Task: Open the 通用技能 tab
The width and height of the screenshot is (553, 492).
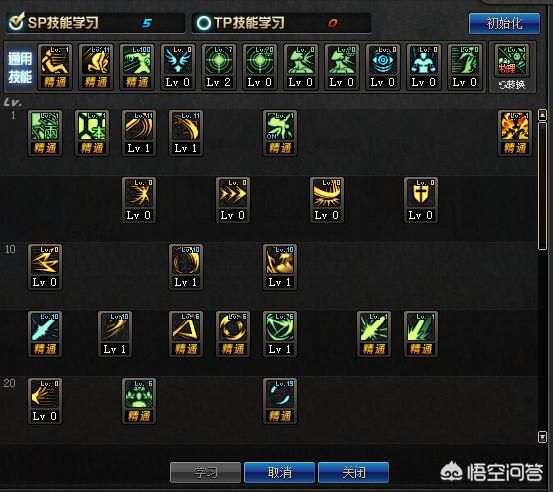Action: click(20, 67)
